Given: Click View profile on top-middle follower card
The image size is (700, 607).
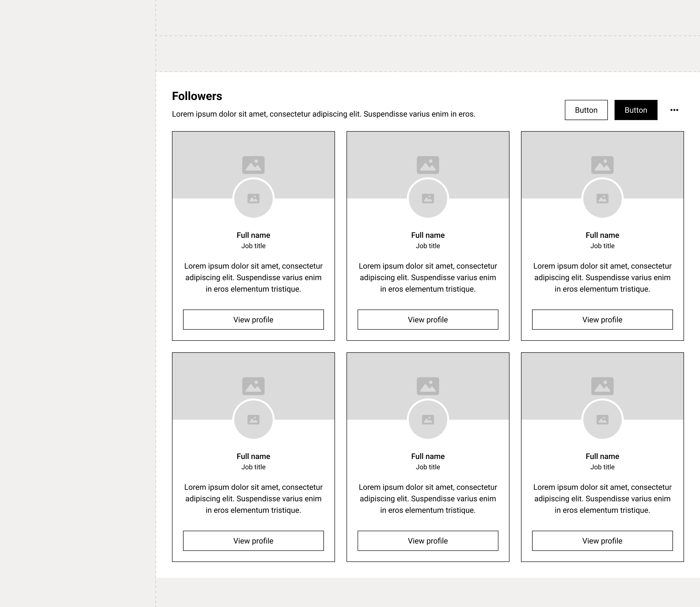Looking at the screenshot, I should (428, 319).
